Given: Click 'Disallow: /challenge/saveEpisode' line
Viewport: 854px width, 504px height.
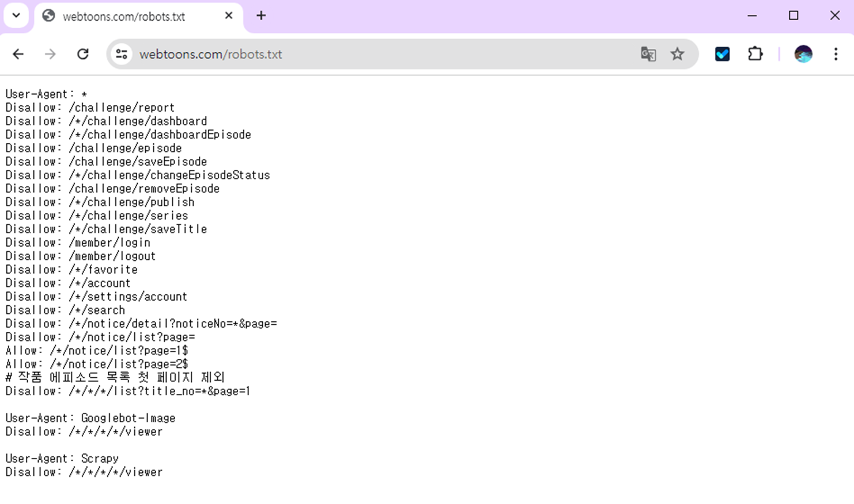Looking at the screenshot, I should [106, 162].
